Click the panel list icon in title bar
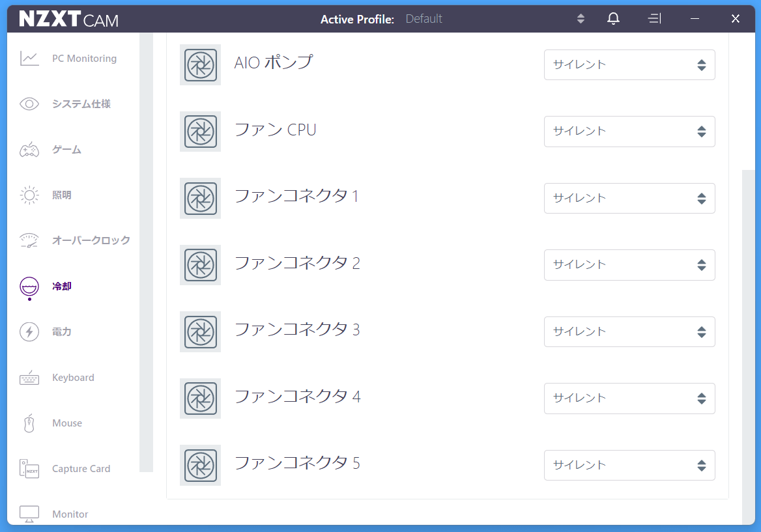The width and height of the screenshot is (761, 532). (655, 19)
